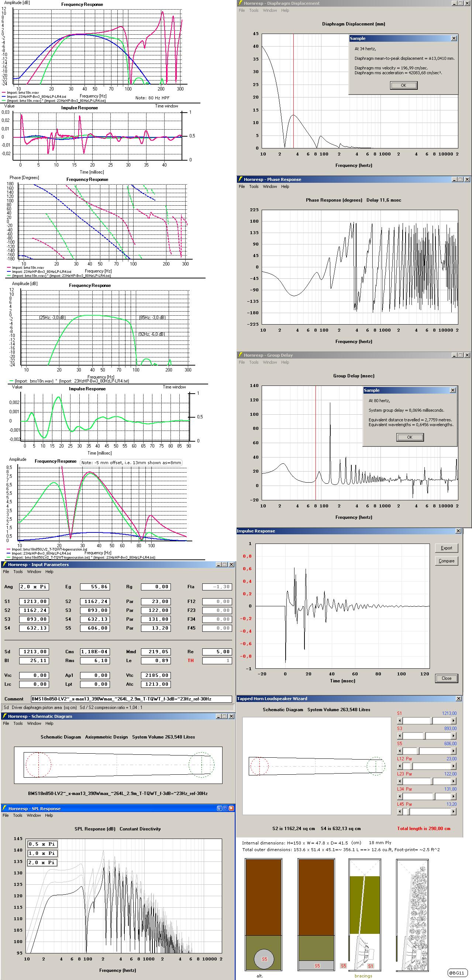Click the L23 Par slider thumb
The width and height of the screenshot is (472, 980).
pos(431,781)
